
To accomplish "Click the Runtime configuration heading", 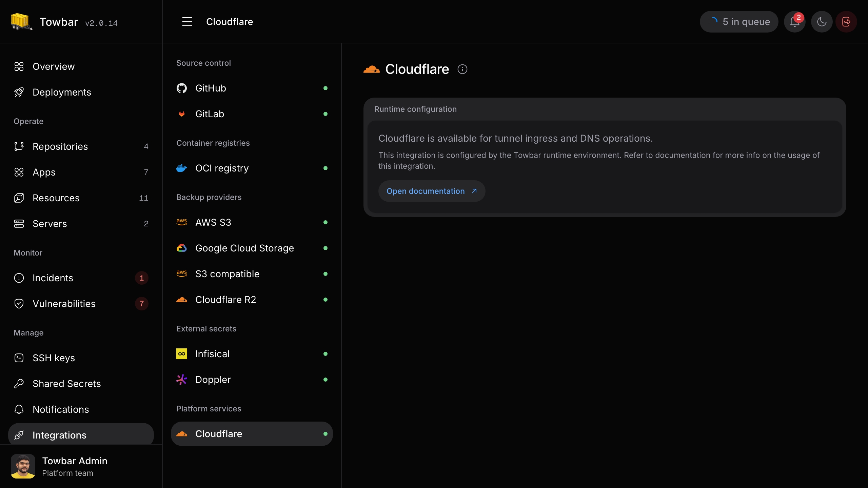I will 415,109.
